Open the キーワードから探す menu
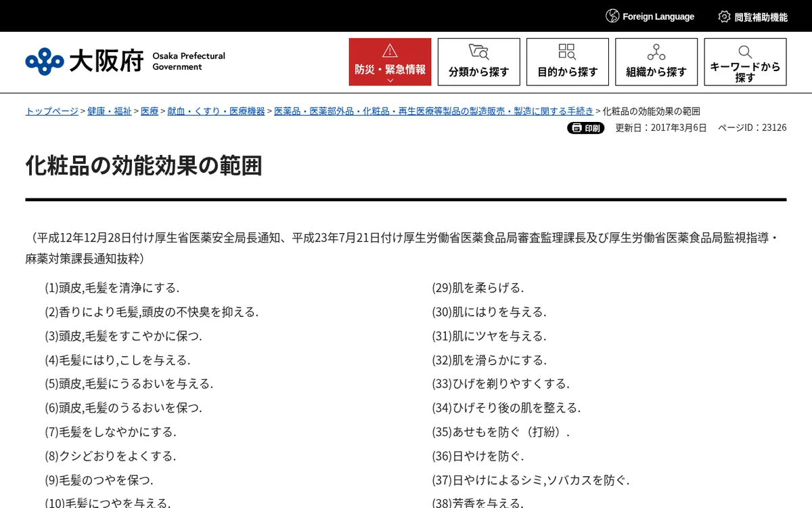 745,62
